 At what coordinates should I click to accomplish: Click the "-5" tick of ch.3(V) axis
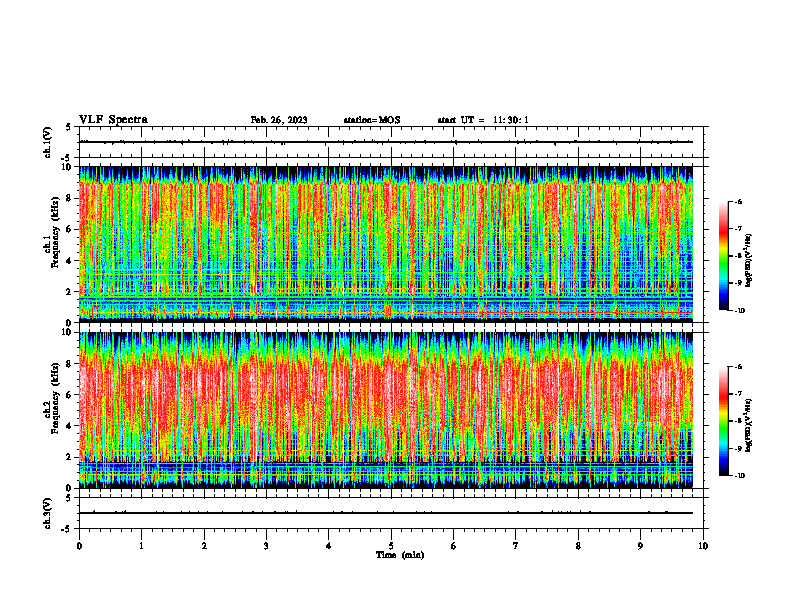67,529
